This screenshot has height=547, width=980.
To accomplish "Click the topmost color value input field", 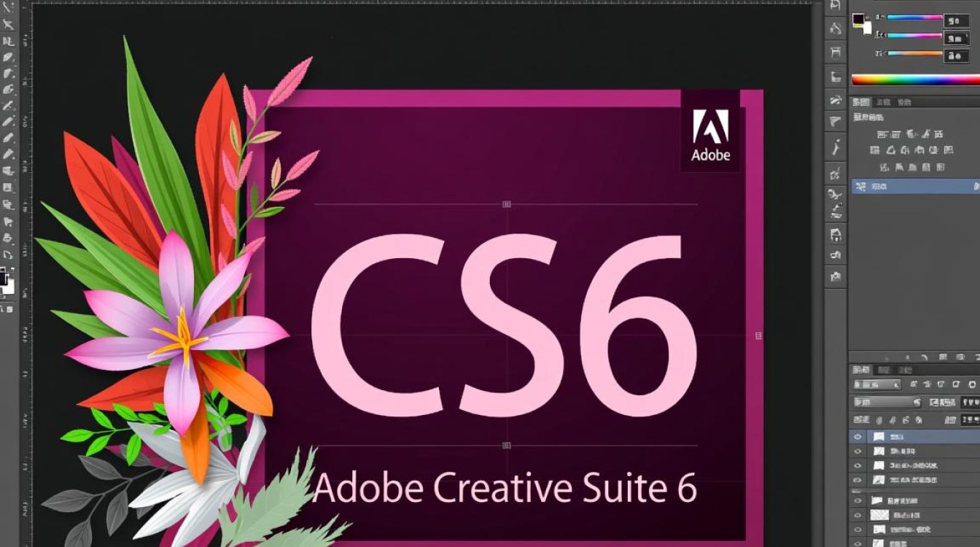I will [x=956, y=20].
